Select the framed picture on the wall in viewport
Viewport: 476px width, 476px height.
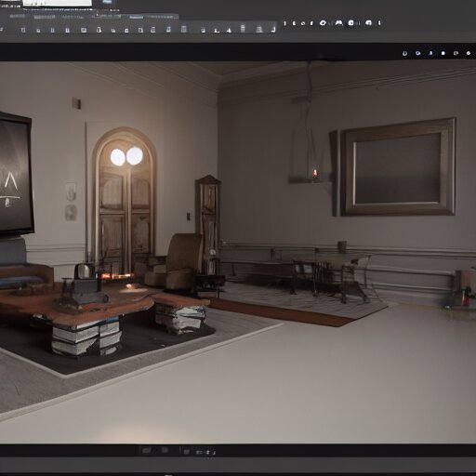tap(398, 167)
